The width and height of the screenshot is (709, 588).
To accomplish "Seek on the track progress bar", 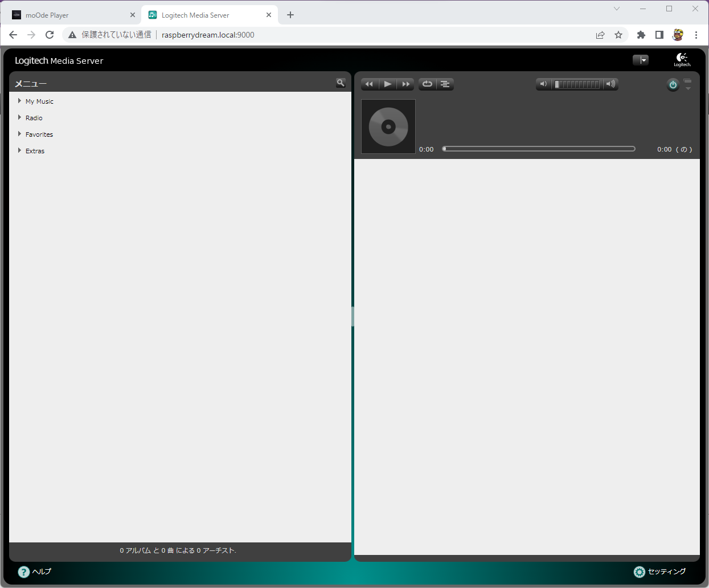I will [x=539, y=149].
